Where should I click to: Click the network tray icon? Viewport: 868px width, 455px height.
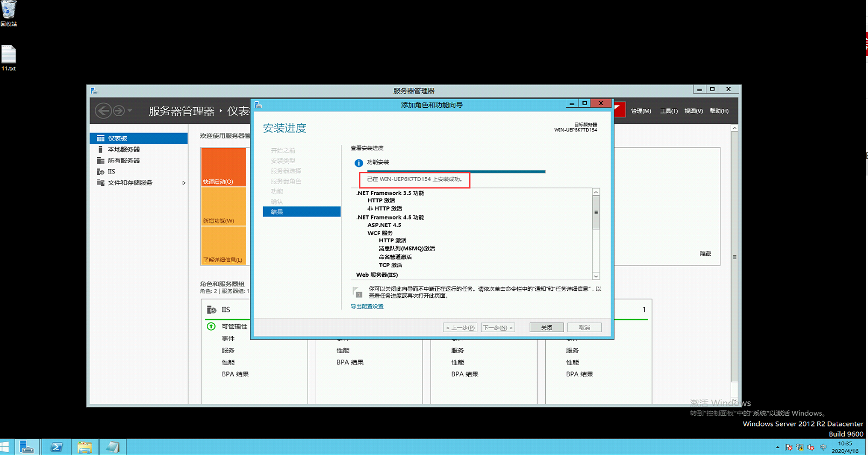tap(800, 447)
